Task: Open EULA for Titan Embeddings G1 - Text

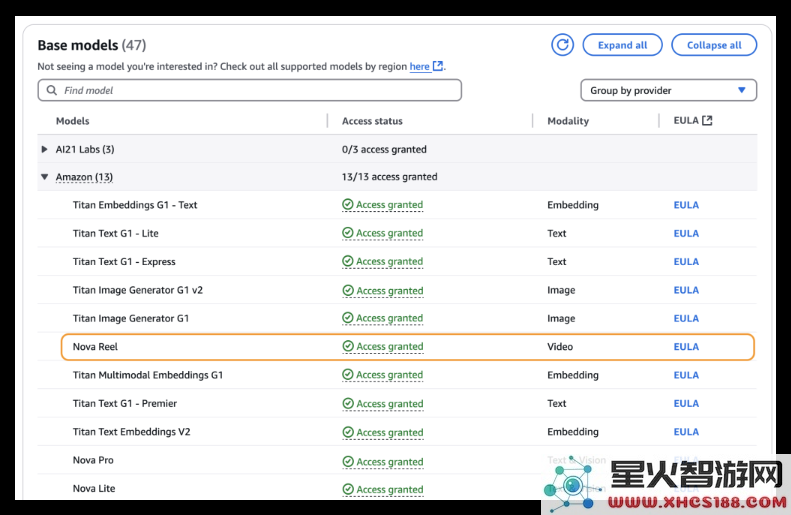Action: coord(686,205)
